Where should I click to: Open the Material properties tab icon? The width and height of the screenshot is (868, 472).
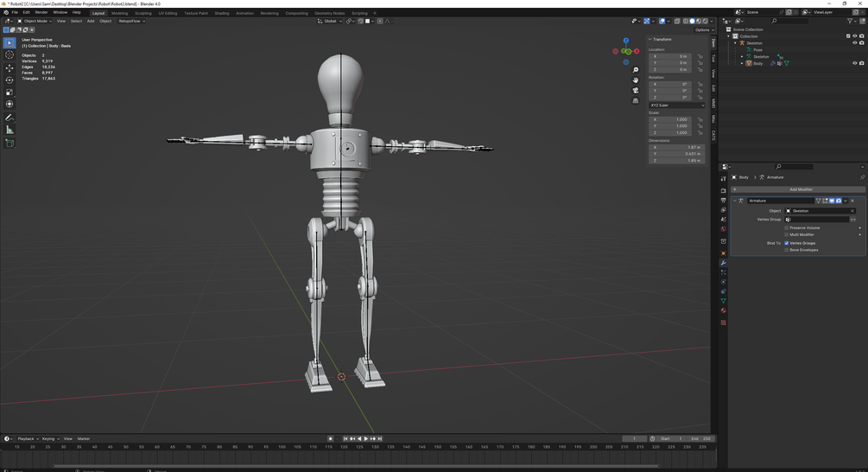click(x=724, y=310)
